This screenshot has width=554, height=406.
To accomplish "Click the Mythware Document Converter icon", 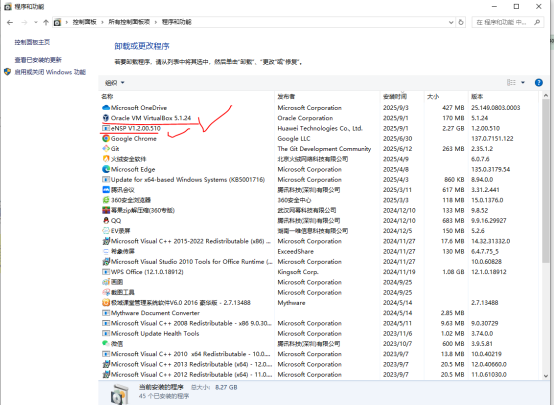I will point(106,312).
